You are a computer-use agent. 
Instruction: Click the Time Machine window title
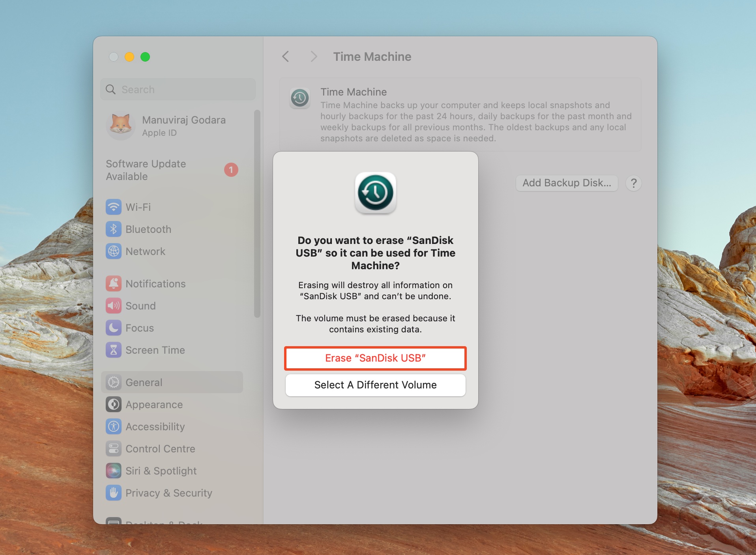click(372, 56)
